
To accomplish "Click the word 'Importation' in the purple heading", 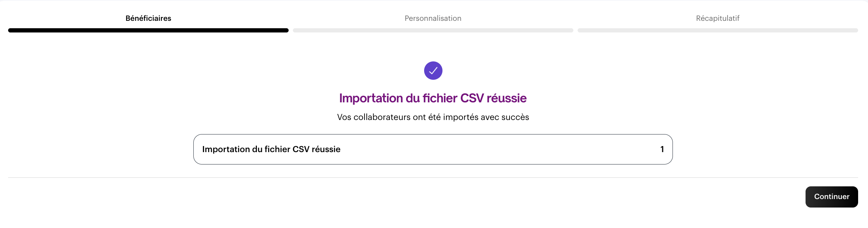I will pyautogui.click(x=371, y=98).
